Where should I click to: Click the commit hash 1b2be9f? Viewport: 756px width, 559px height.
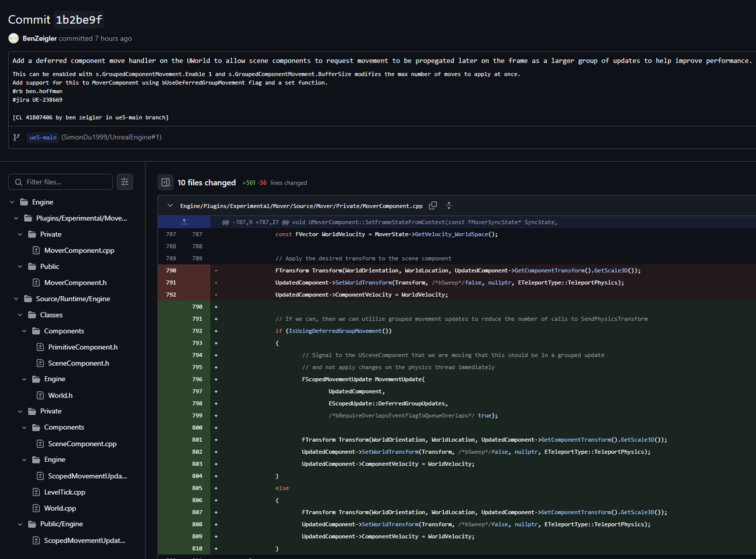[79, 19]
